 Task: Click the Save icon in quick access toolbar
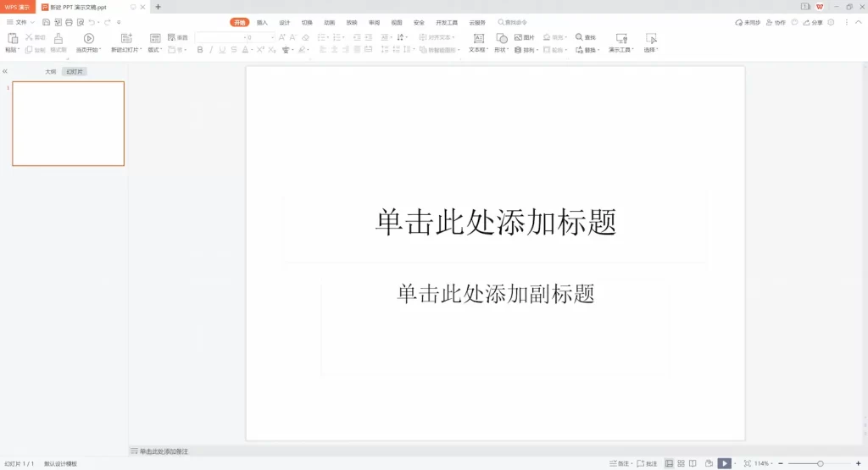point(46,22)
